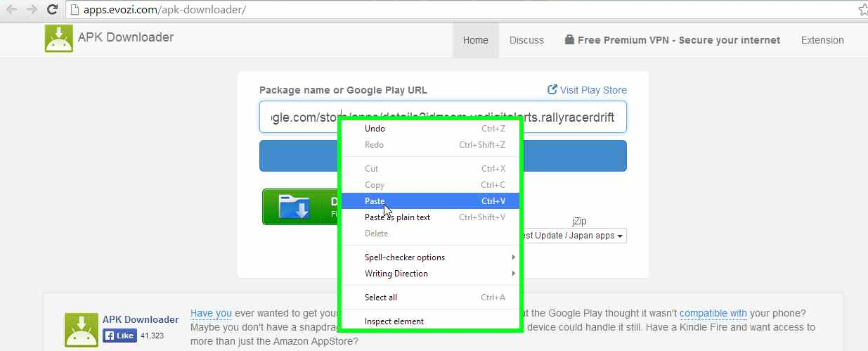Open the Writing Direction submenu
The image size is (868, 351).
[x=429, y=274]
